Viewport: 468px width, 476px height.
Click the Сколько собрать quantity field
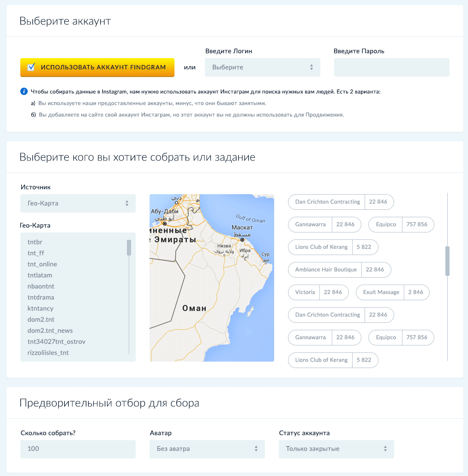click(78, 449)
